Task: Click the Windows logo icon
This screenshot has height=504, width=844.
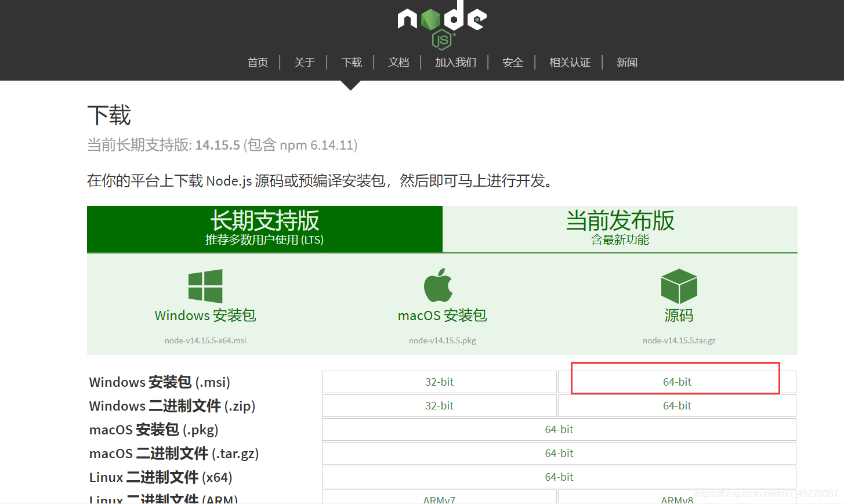Action: pyautogui.click(x=205, y=286)
